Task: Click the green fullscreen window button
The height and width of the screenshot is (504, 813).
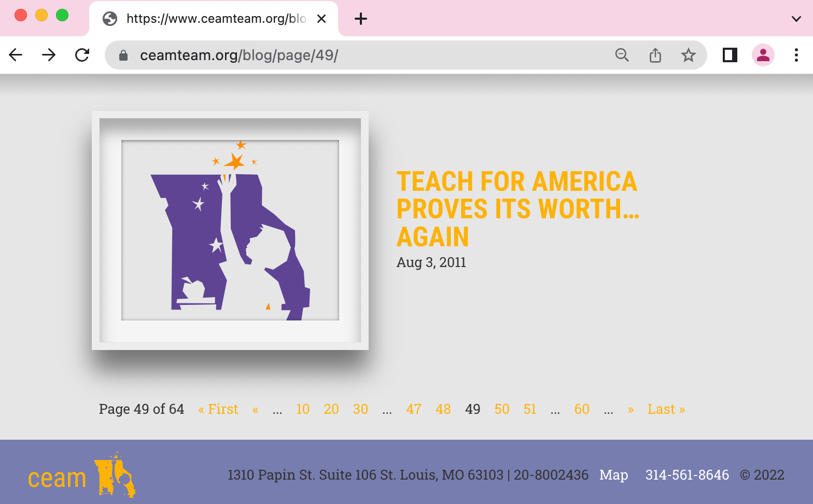Action: click(62, 15)
